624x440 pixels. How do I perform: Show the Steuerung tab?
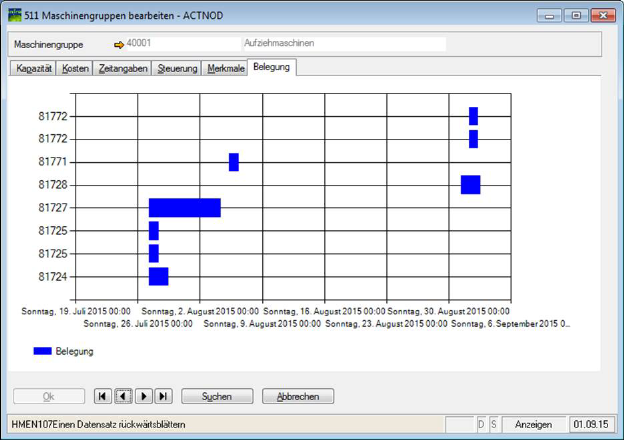click(x=178, y=69)
